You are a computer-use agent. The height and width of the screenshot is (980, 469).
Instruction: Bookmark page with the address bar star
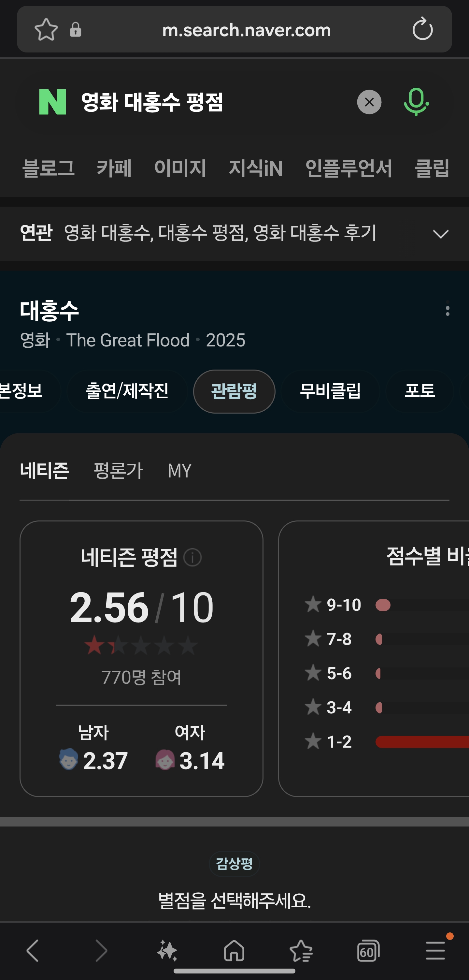[46, 29]
